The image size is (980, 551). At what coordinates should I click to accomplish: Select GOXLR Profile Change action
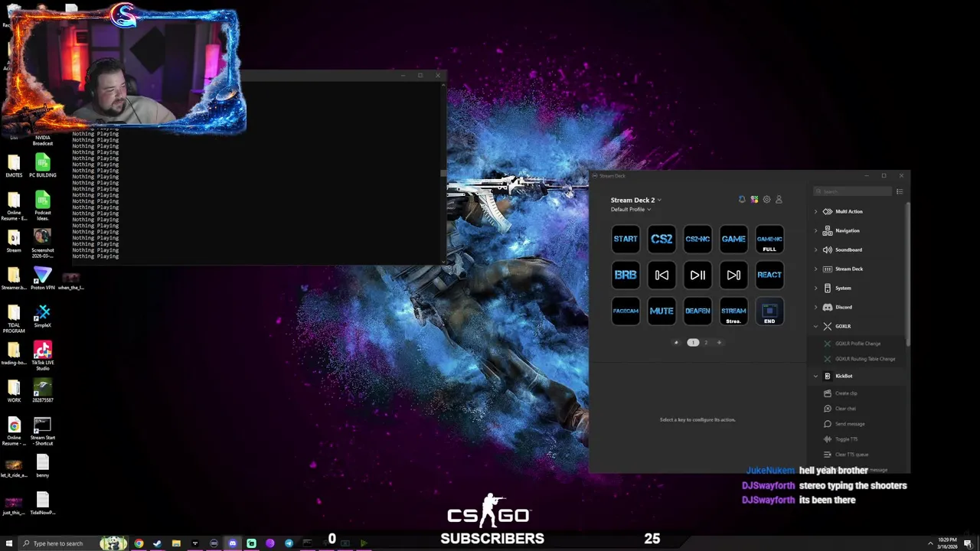point(857,344)
